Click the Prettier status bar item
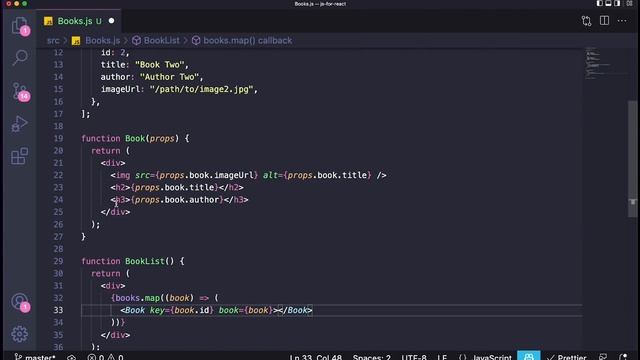 point(567,358)
